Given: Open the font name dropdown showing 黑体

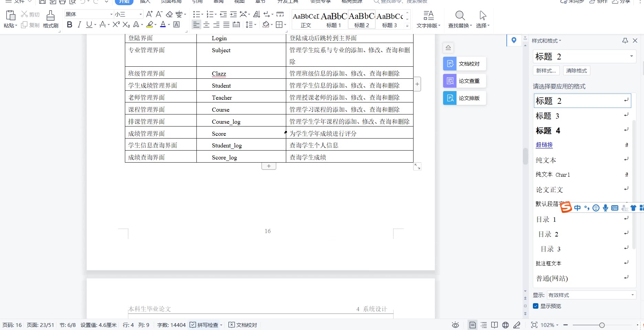Looking at the screenshot, I should (x=111, y=14).
